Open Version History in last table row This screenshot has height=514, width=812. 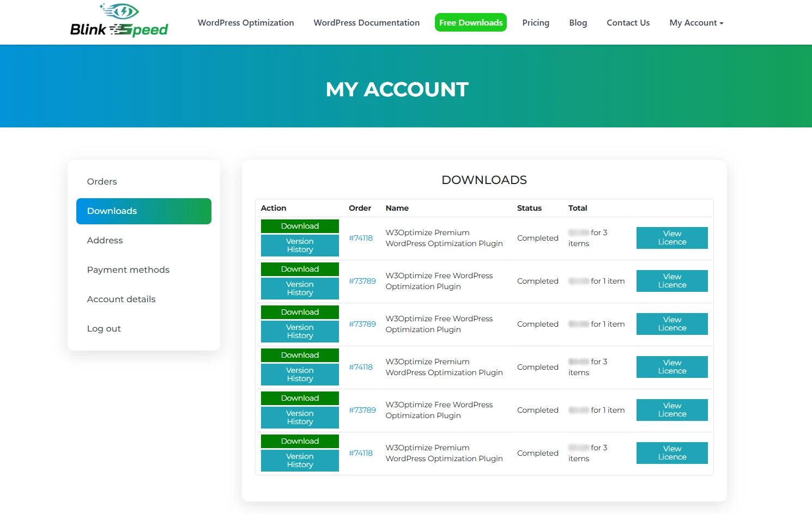[x=300, y=461]
